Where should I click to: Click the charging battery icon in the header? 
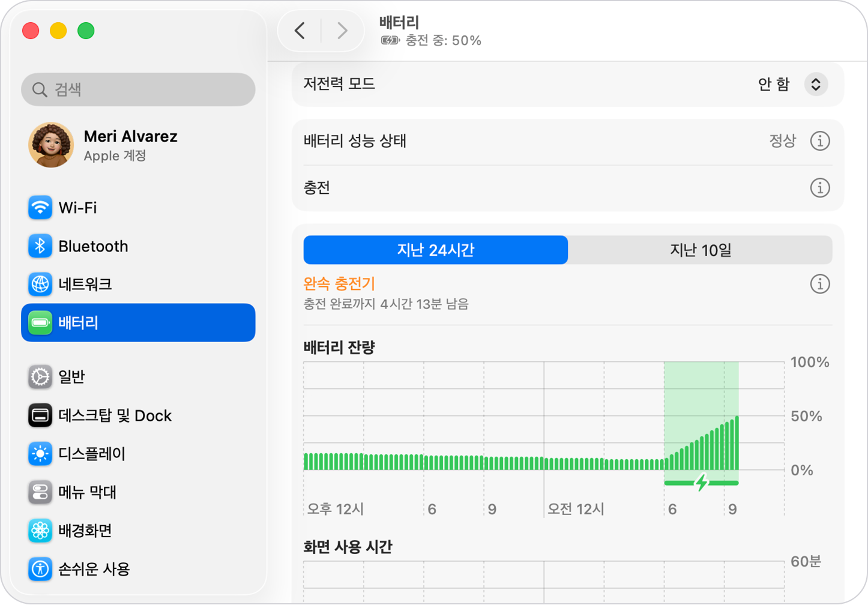[x=390, y=40]
